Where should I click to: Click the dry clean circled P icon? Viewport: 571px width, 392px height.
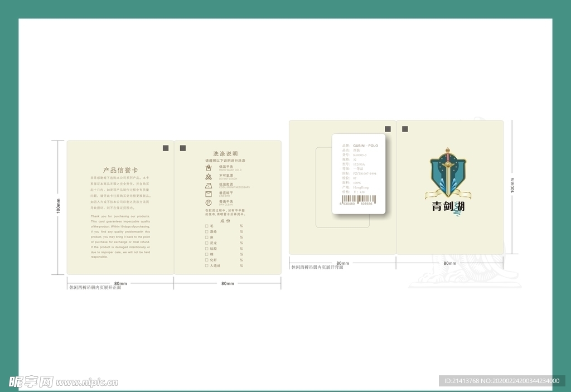coord(209,202)
